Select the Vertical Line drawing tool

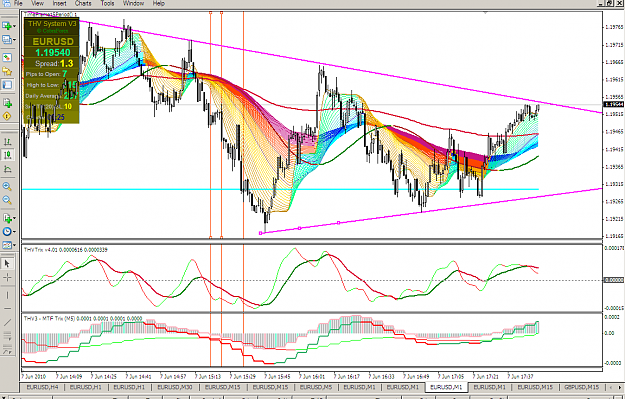click(x=7, y=295)
